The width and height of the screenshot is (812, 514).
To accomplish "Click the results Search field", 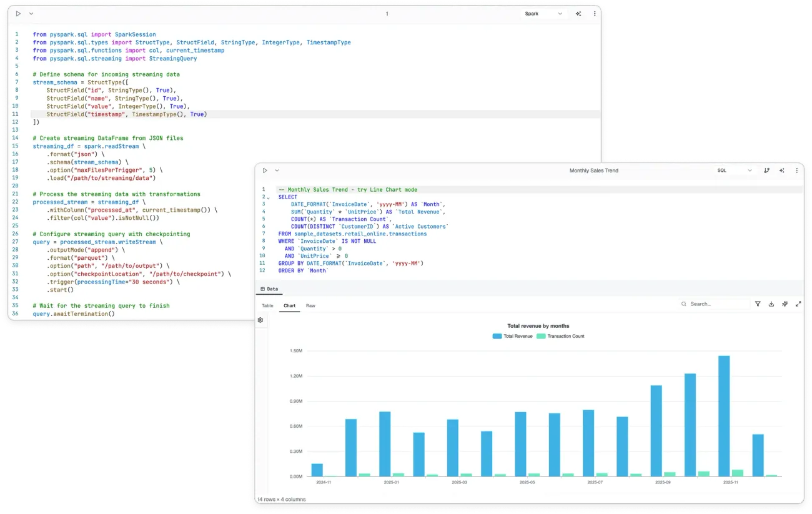I will point(715,304).
